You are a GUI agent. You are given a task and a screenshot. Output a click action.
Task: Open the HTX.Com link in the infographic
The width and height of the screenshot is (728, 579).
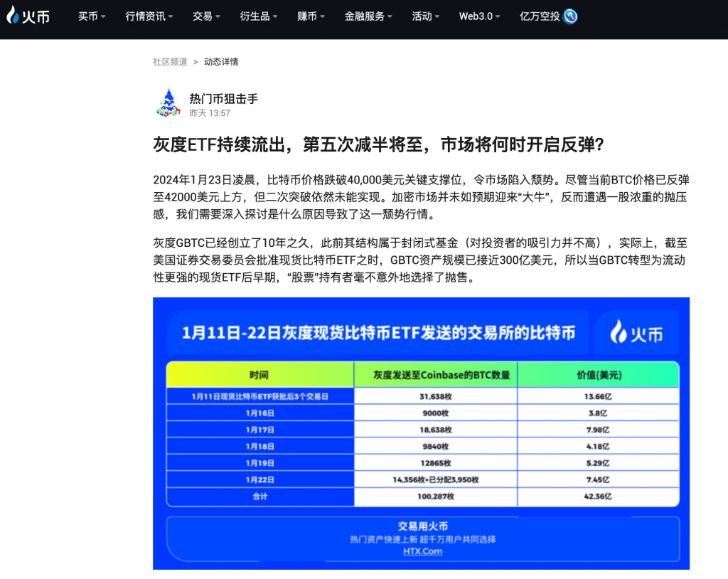[x=422, y=551]
